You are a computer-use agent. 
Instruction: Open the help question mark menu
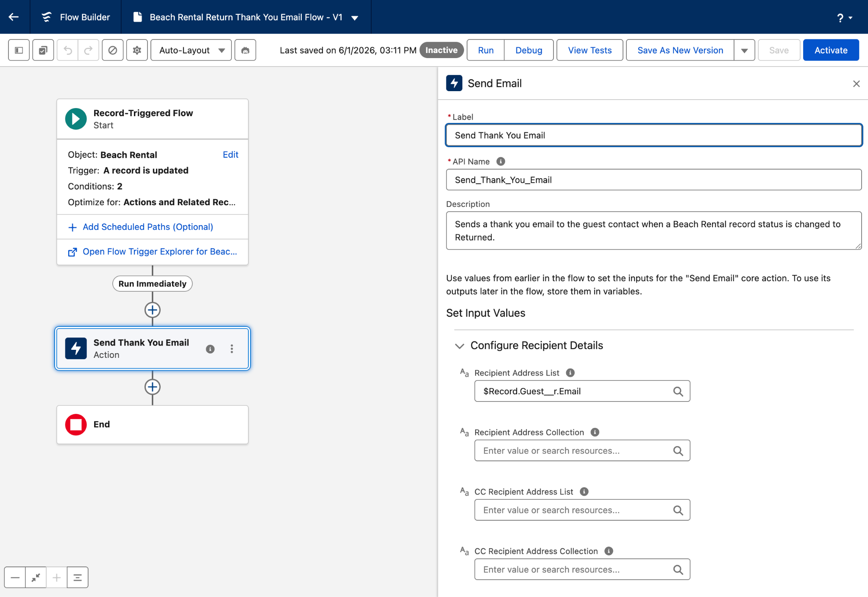(x=844, y=18)
